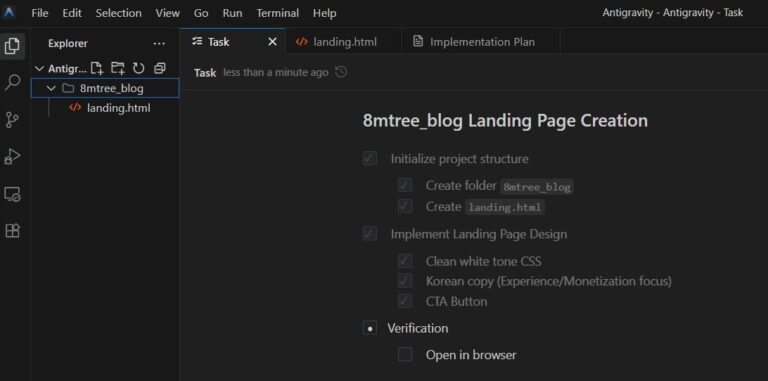This screenshot has height=381, width=768.
Task: Click the Implementation Plan document icon
Action: [x=418, y=42]
